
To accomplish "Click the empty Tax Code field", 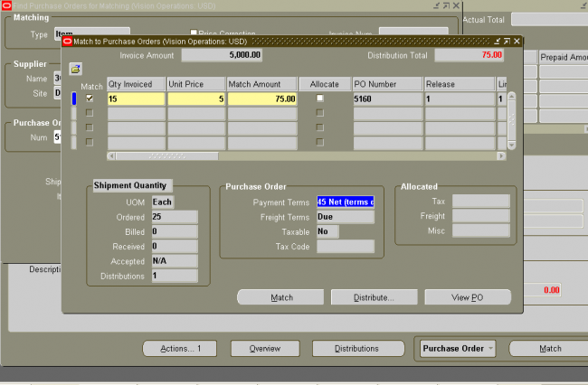I will click(346, 247).
